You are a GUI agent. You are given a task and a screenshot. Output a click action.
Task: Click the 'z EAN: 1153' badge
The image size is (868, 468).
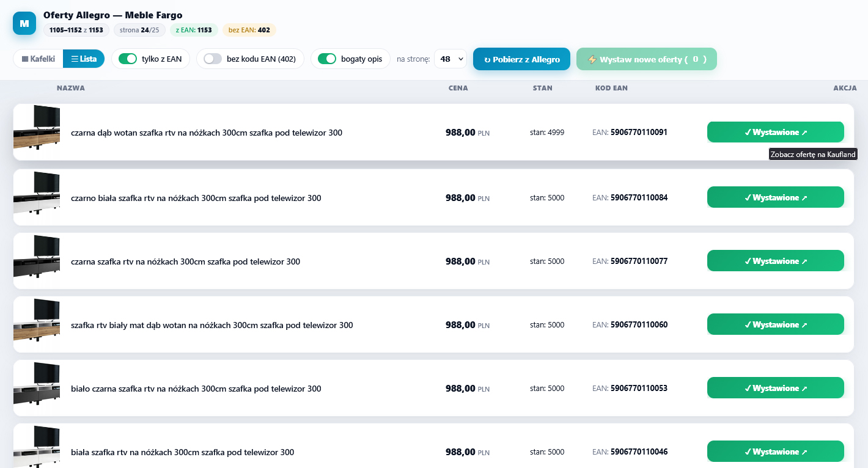[x=194, y=30]
